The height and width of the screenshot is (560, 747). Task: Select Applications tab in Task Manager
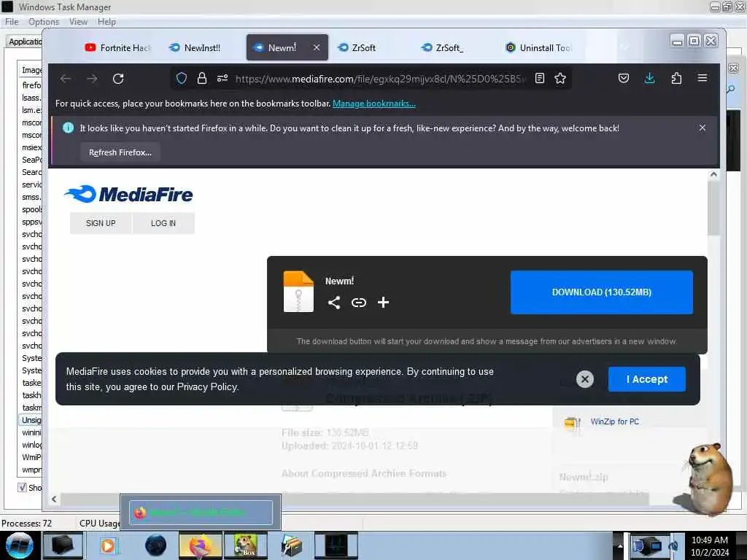(x=25, y=42)
